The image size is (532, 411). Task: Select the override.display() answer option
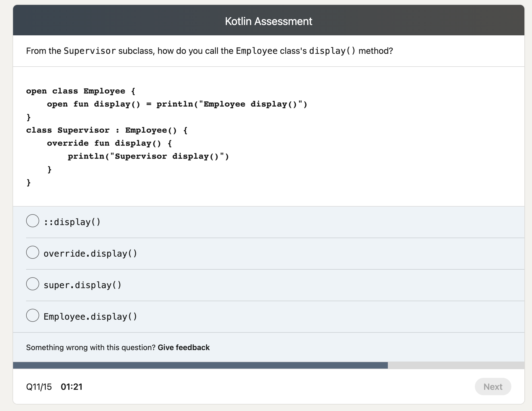tap(32, 253)
